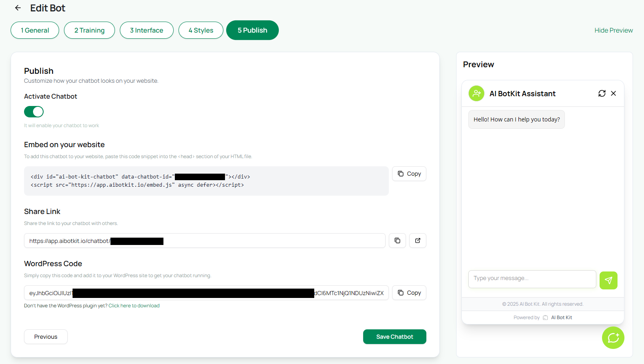644x364 pixels.
Task: Click the '© 2025 AI Bot Kit. All rights reserved.' text
Action: (x=543, y=304)
